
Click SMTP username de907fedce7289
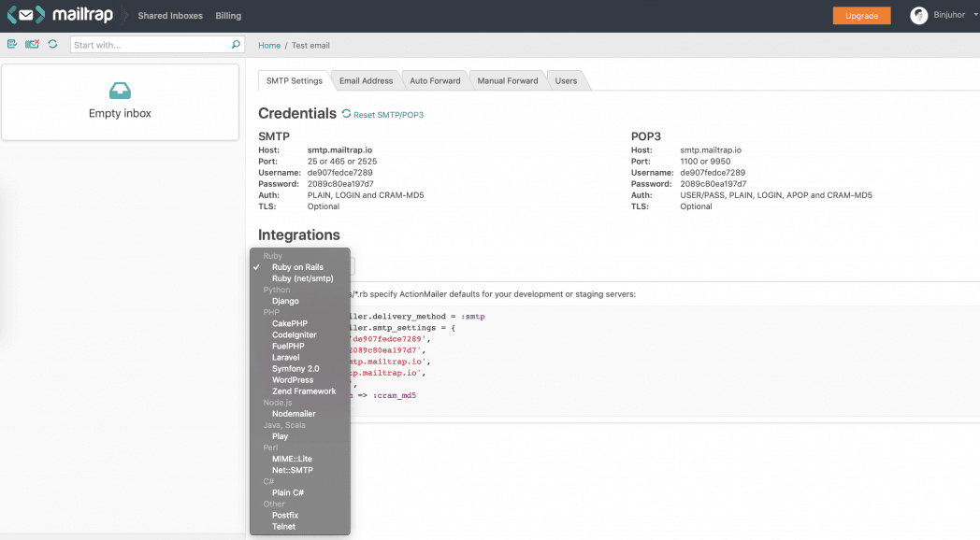click(x=339, y=172)
